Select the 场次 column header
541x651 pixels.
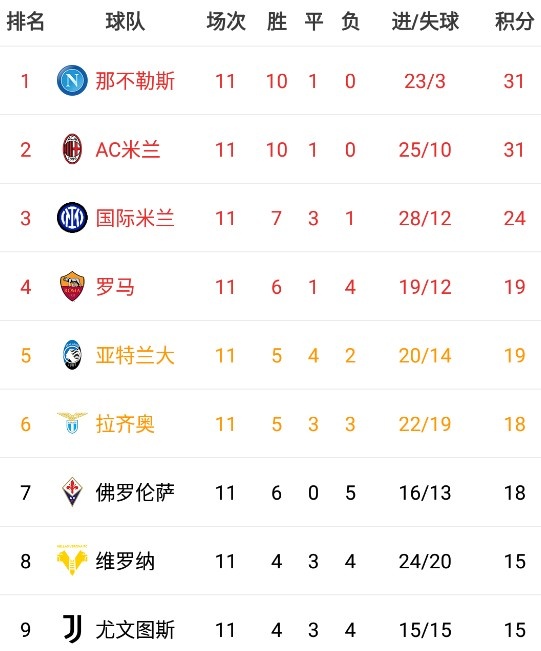pos(226,21)
